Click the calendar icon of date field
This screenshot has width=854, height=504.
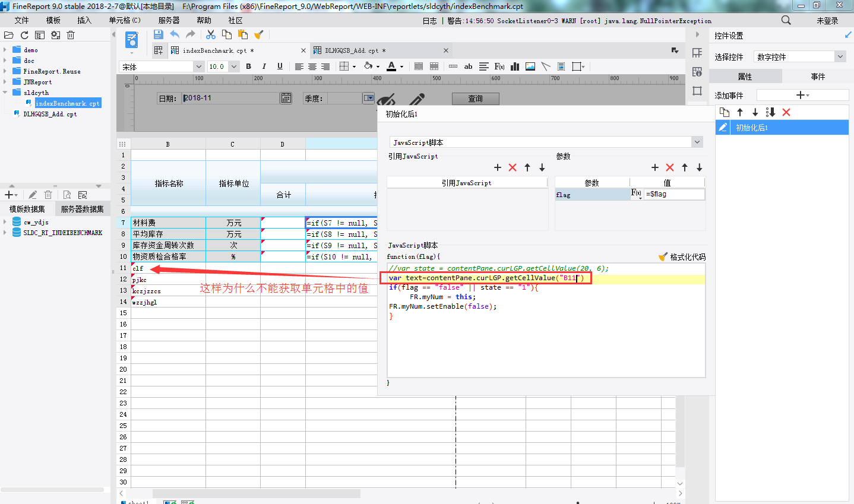[x=286, y=98]
